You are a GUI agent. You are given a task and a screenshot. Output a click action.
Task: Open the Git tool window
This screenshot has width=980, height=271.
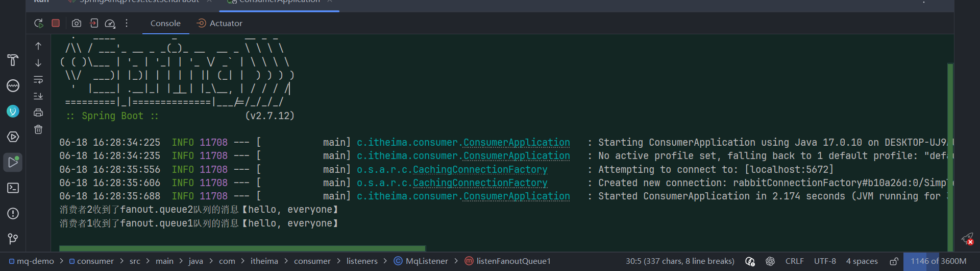tap(13, 239)
